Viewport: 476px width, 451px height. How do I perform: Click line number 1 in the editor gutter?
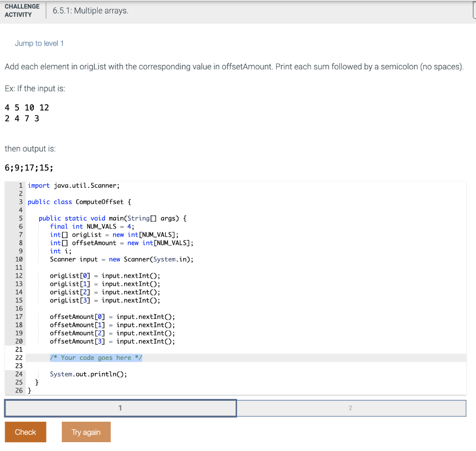click(21, 186)
